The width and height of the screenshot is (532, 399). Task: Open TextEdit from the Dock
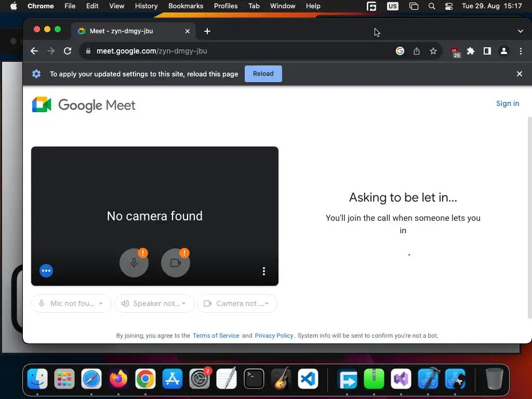[x=227, y=379]
